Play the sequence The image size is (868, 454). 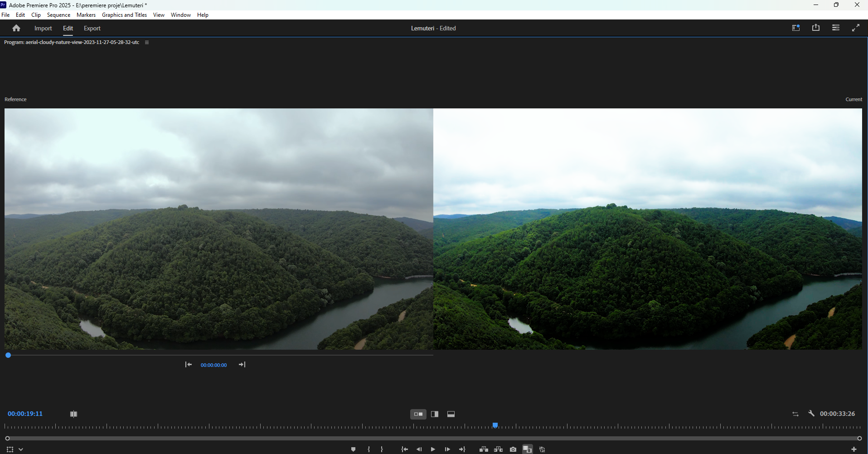point(433,449)
